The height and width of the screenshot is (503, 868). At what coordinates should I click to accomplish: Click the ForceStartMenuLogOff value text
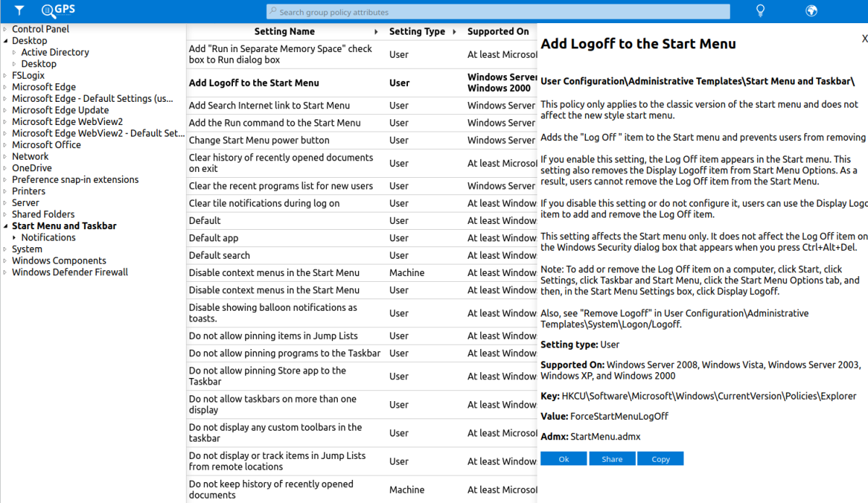click(619, 416)
